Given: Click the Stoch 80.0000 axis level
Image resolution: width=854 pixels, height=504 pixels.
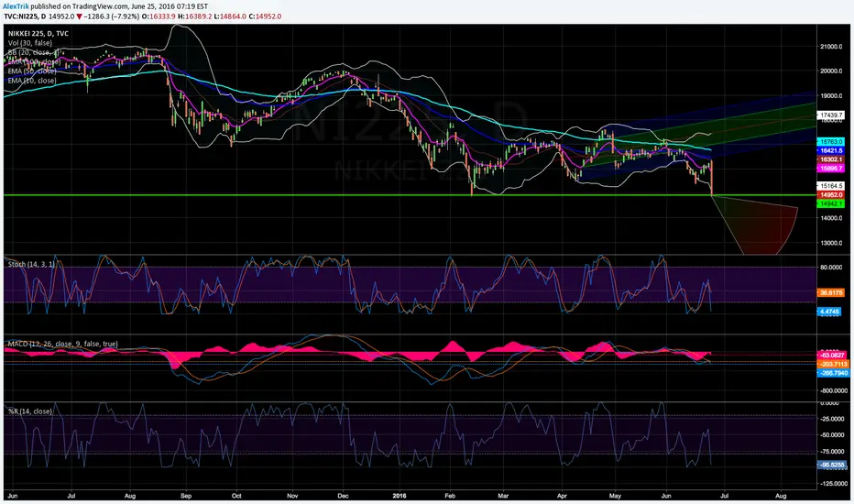Looking at the screenshot, I should 831,267.
